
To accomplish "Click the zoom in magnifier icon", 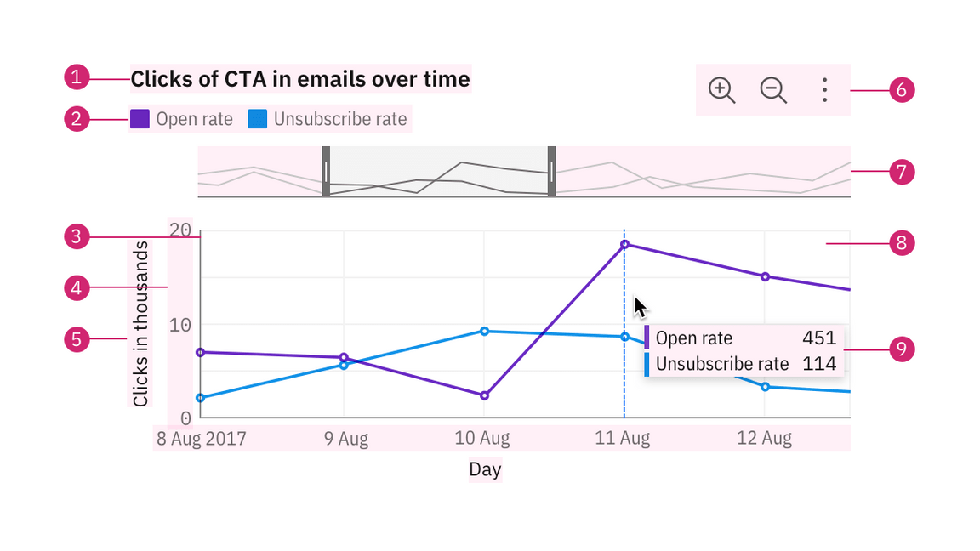I will pos(721,89).
